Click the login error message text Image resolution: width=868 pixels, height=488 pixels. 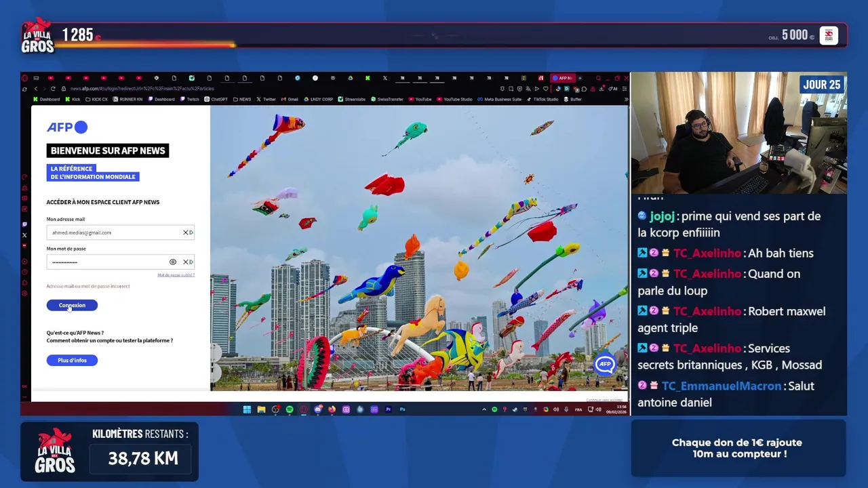[x=88, y=286]
